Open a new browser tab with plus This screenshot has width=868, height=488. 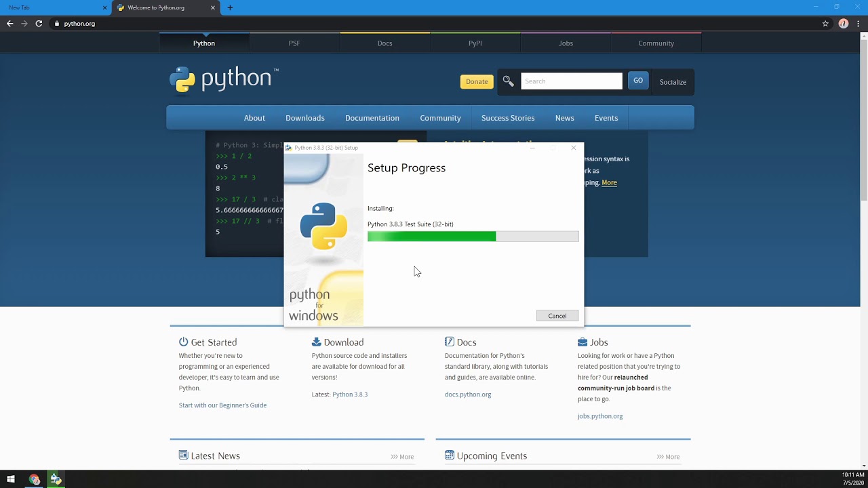coord(230,7)
